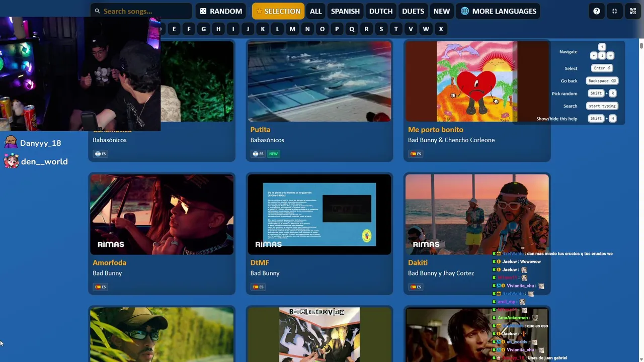The height and width of the screenshot is (362, 644).
Task: Click the ES flag badge under Dakiti
Action: 416,287
